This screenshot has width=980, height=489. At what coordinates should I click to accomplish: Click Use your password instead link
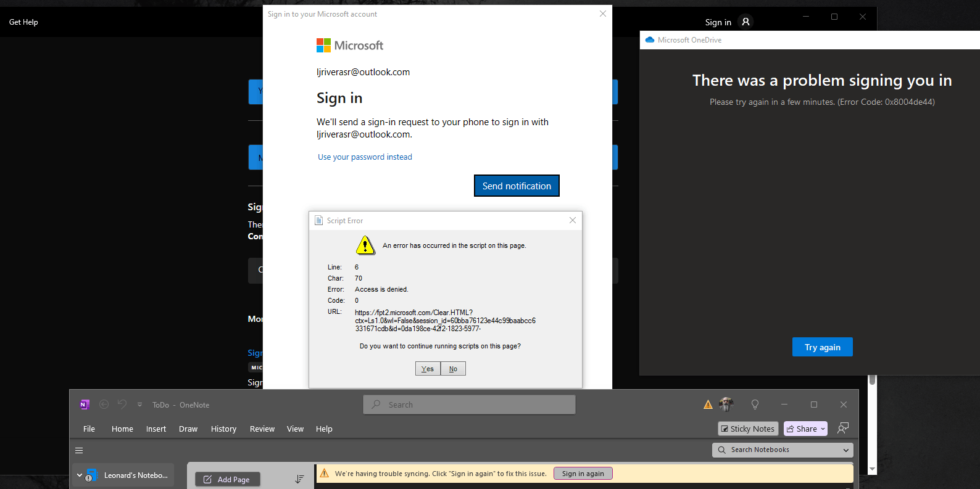coord(365,157)
